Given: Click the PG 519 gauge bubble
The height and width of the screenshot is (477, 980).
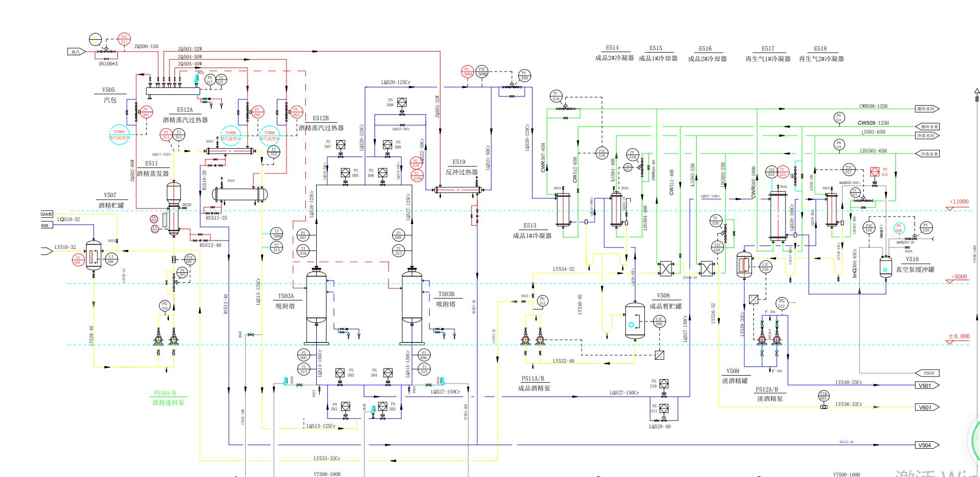Looking at the screenshot, I should tap(839, 145).
